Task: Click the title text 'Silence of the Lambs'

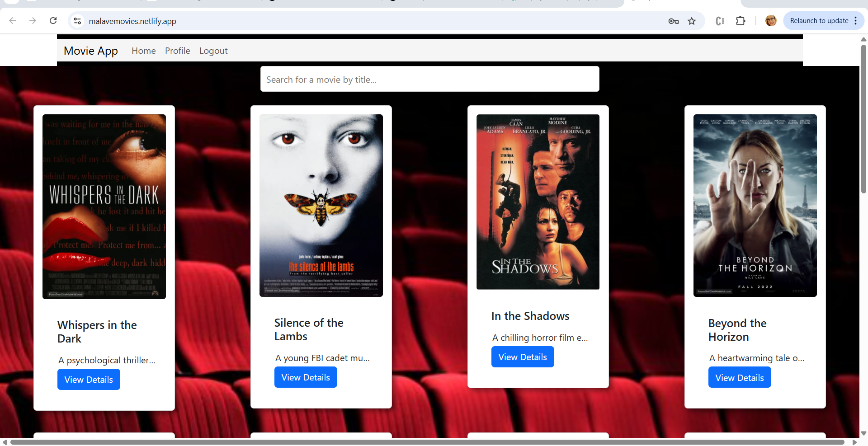Action: 309,329
